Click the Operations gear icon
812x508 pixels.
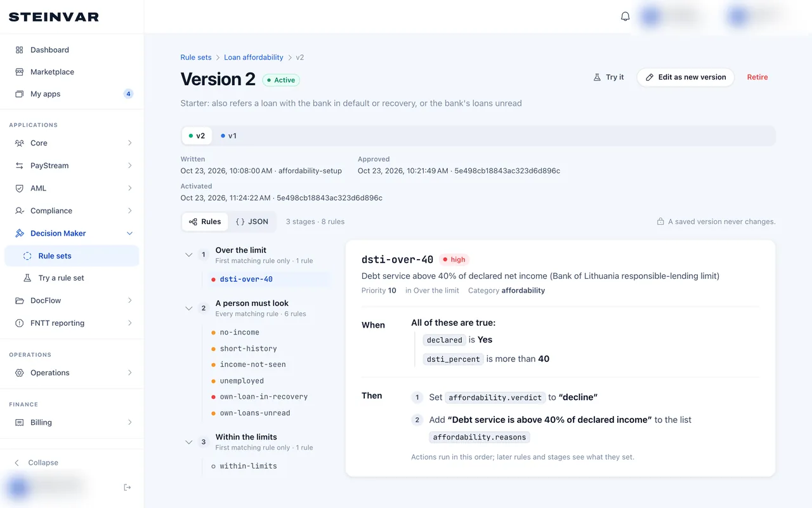19,373
